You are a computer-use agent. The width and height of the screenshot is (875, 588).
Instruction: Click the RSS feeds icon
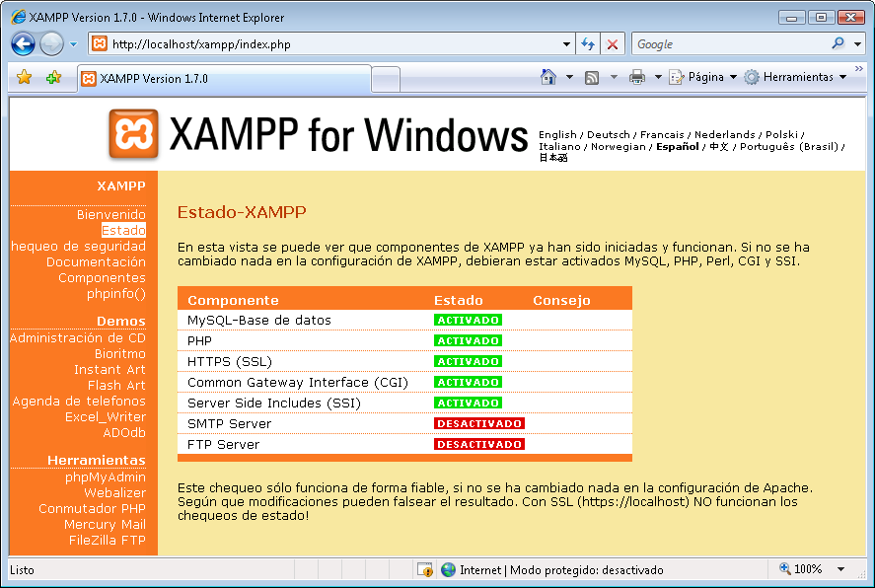click(592, 78)
